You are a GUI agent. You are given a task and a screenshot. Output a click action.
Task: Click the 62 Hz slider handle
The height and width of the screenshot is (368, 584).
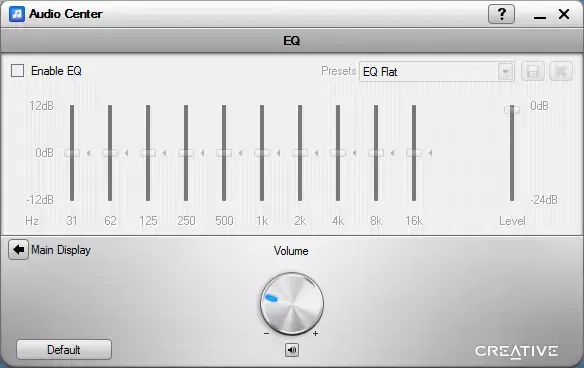[x=110, y=153]
